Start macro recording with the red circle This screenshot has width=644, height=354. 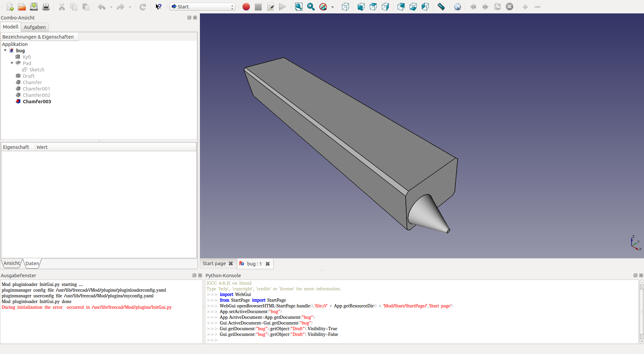point(246,7)
